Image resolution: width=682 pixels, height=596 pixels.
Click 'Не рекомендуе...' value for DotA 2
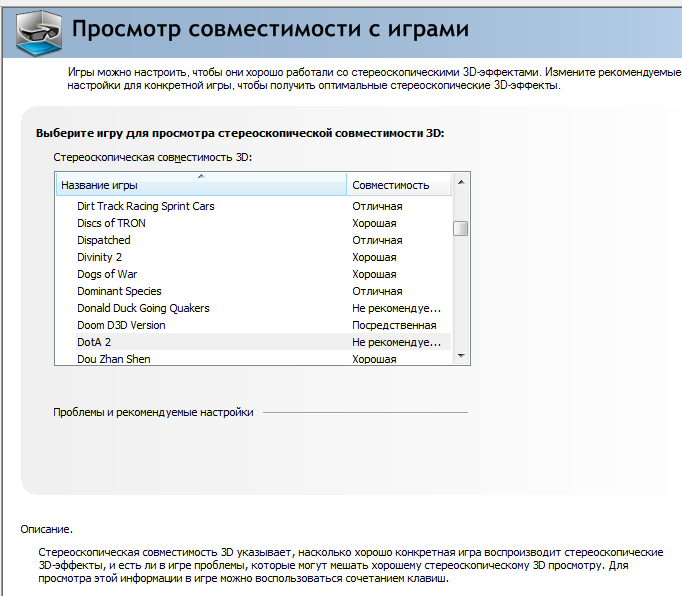(397, 342)
